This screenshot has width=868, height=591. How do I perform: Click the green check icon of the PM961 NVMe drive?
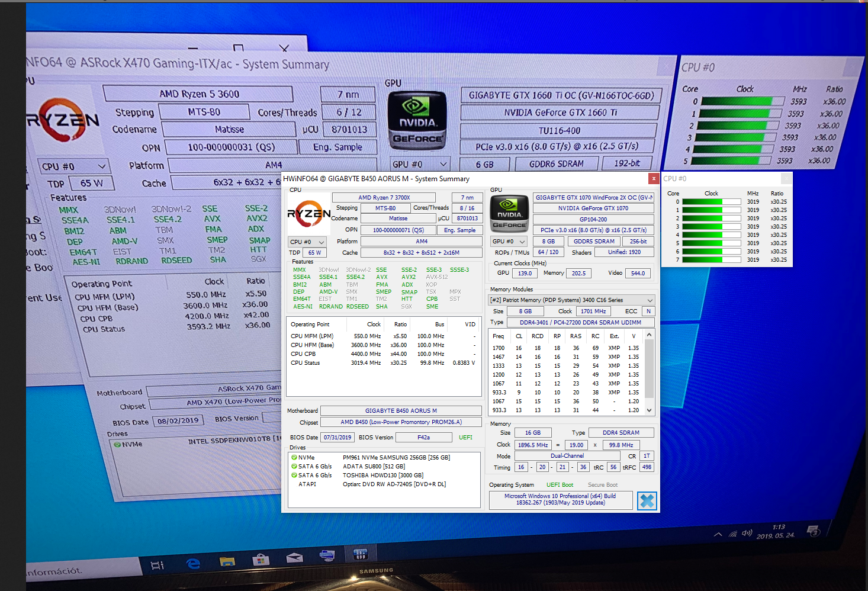pos(294,458)
